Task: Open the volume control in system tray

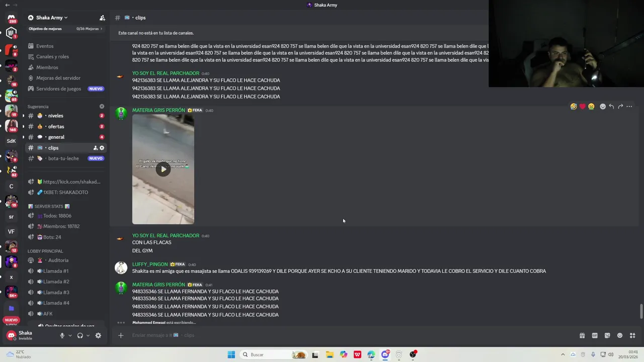Action: tap(611, 354)
